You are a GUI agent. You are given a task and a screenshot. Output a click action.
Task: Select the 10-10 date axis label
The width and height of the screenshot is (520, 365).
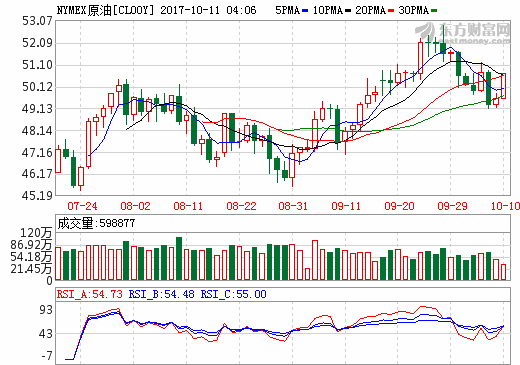[x=505, y=206]
